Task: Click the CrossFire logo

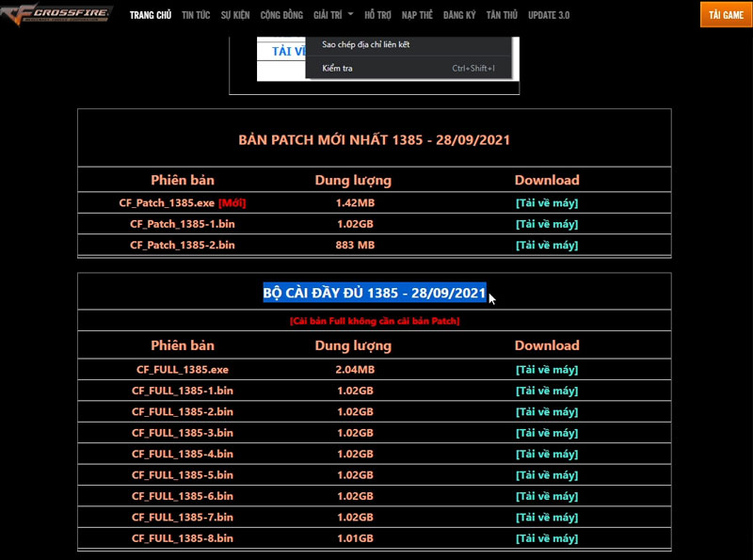Action: 56,14
